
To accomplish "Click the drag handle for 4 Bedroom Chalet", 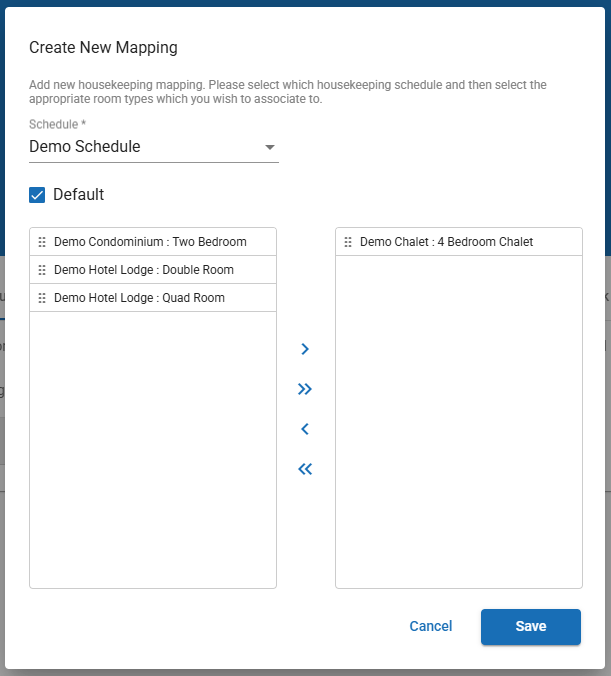I will [348, 242].
